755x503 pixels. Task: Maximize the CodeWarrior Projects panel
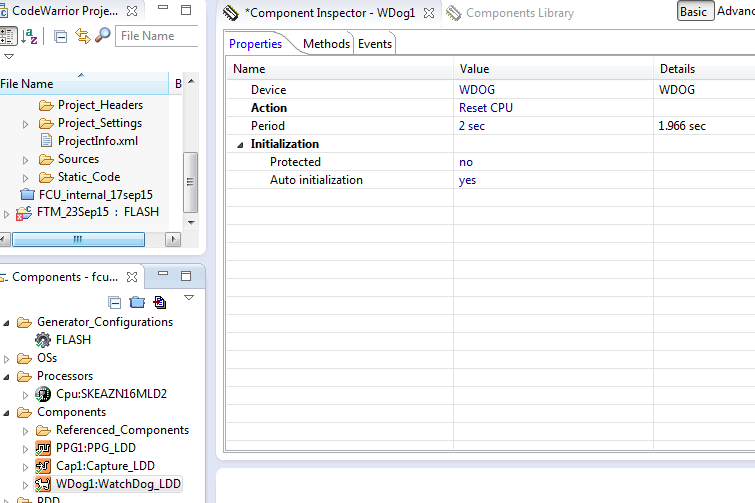186,10
